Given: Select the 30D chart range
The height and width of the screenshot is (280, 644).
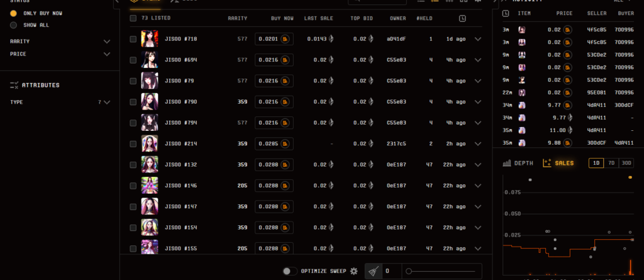Looking at the screenshot, I should point(626,163).
